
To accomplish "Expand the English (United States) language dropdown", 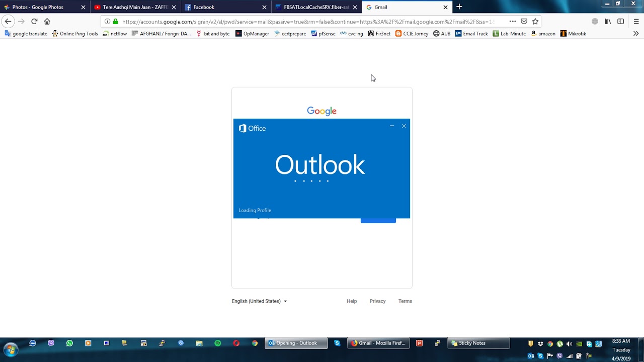I will coord(259,301).
